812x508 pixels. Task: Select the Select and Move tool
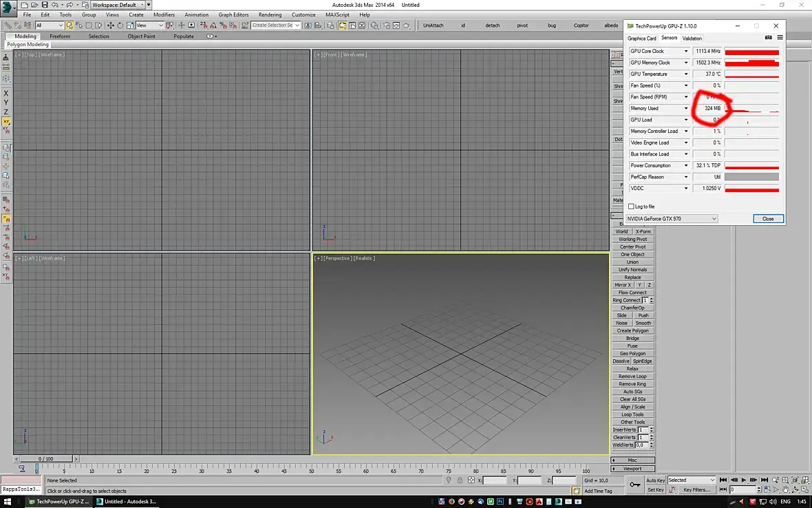click(110, 25)
